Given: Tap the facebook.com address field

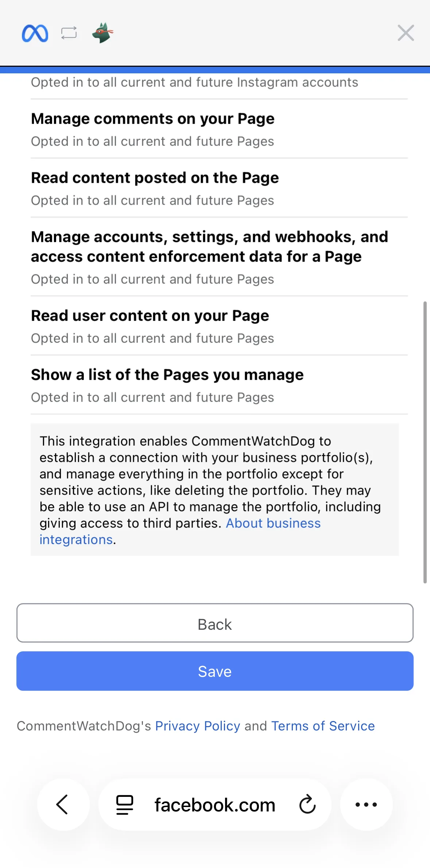Looking at the screenshot, I should point(215,805).
